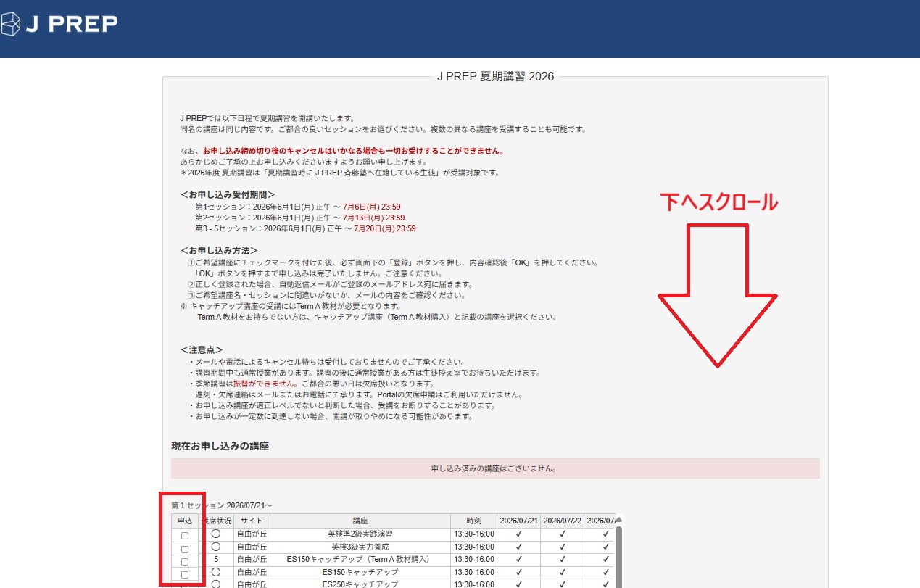The image size is (920, 588).
Task: Tick the 申込 box for ES150キャッチアップ（Term A 教材購入）
Action: pyautogui.click(x=184, y=561)
